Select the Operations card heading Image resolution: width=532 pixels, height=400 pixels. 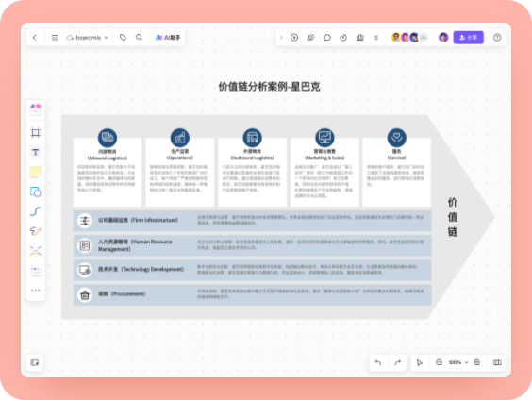(x=180, y=155)
